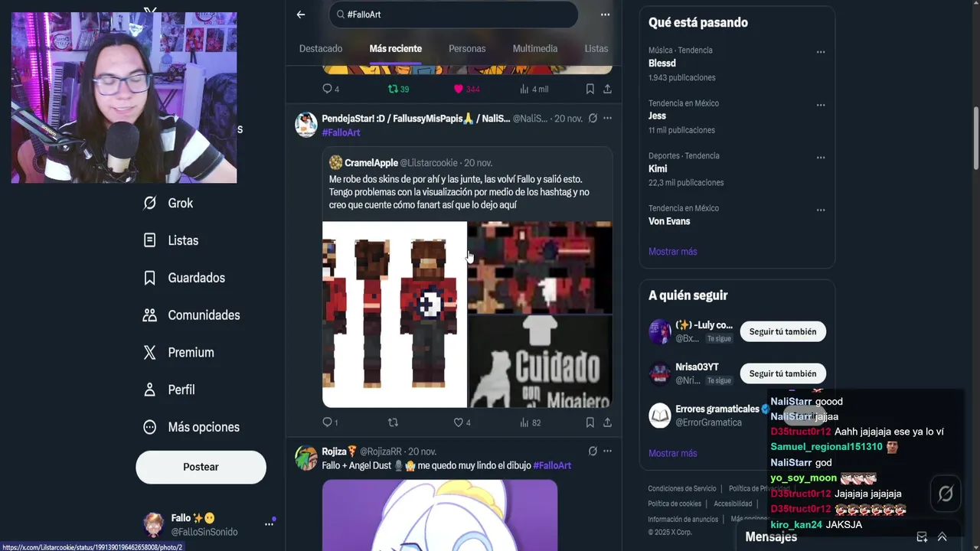Screen dimensions: 980x551
Task: Open Grok icon on Rojiza post
Action: (593, 452)
